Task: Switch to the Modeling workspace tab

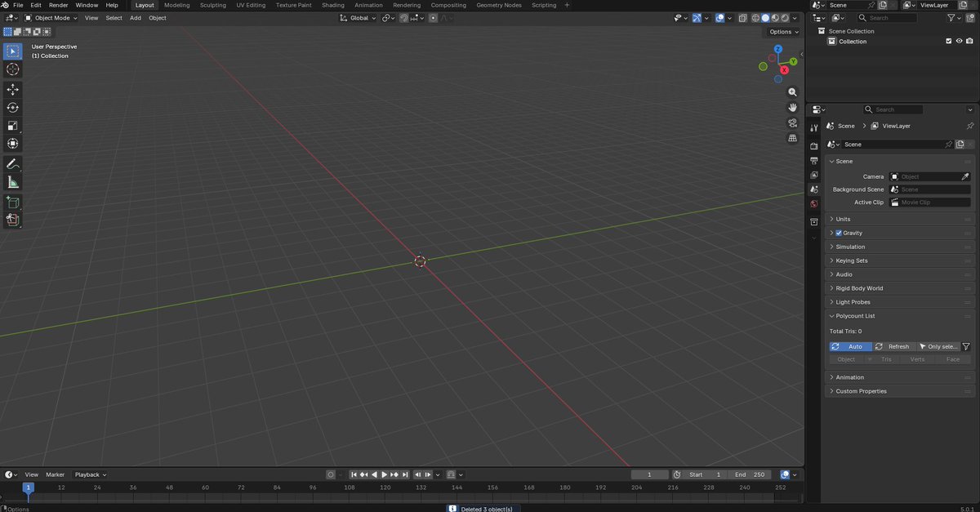Action: pyautogui.click(x=177, y=5)
